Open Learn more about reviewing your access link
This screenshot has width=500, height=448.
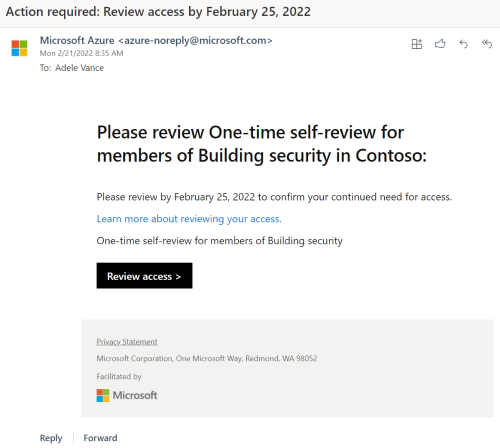189,219
